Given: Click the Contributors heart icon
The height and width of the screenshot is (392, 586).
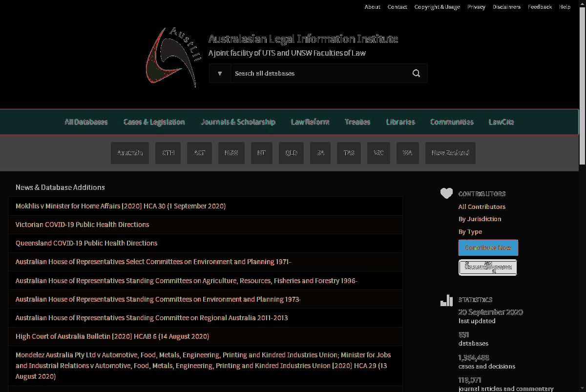Looking at the screenshot, I should click(x=446, y=193).
